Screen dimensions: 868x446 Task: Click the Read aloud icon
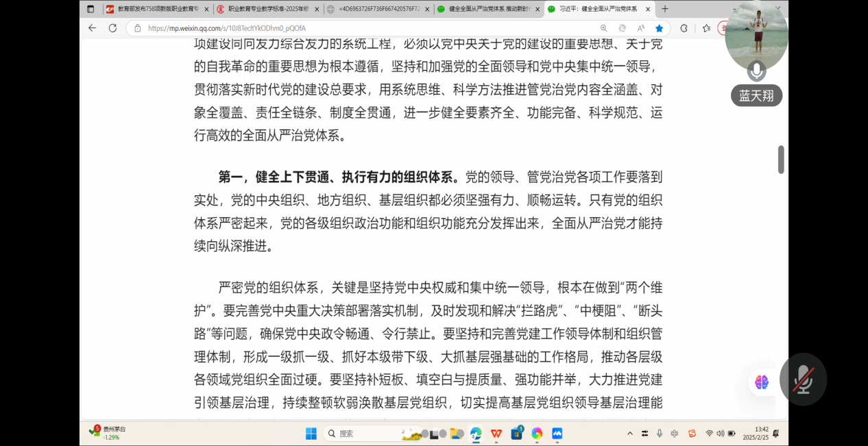pyautogui.click(x=641, y=28)
